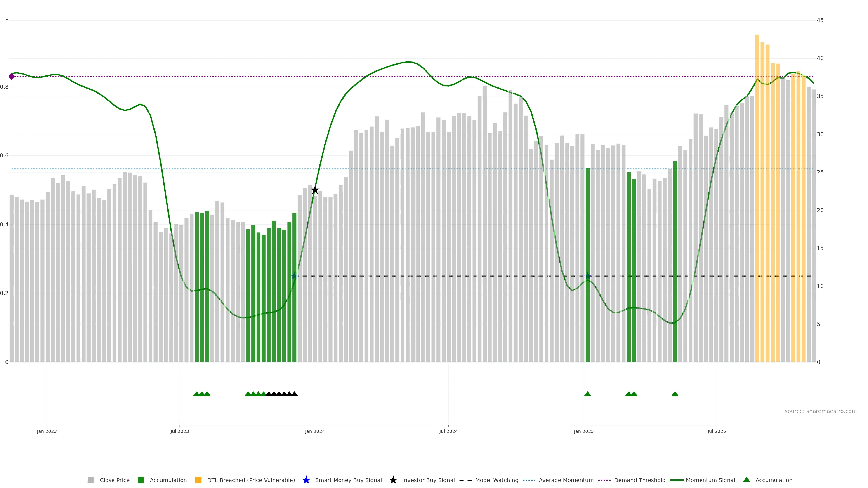Click the green triangle at January 2025
Viewport: 868px width, 488px height.
click(x=587, y=394)
